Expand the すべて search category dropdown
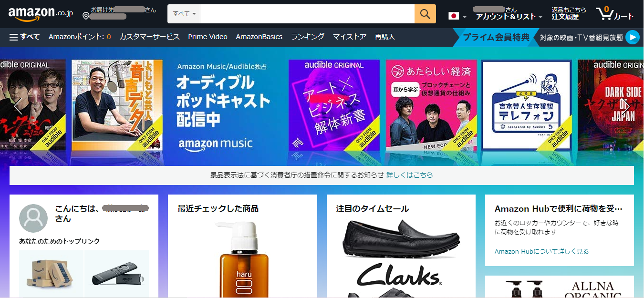644x298 pixels. coord(184,14)
